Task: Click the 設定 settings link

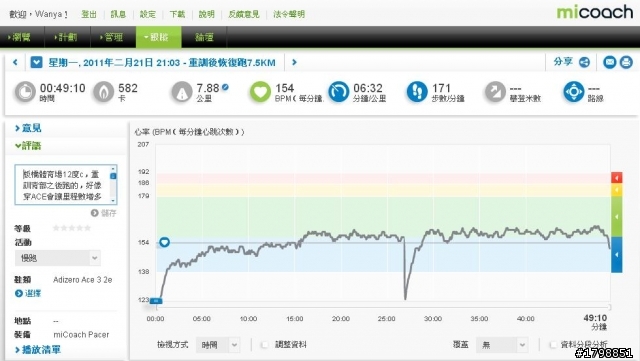Action: click(147, 14)
